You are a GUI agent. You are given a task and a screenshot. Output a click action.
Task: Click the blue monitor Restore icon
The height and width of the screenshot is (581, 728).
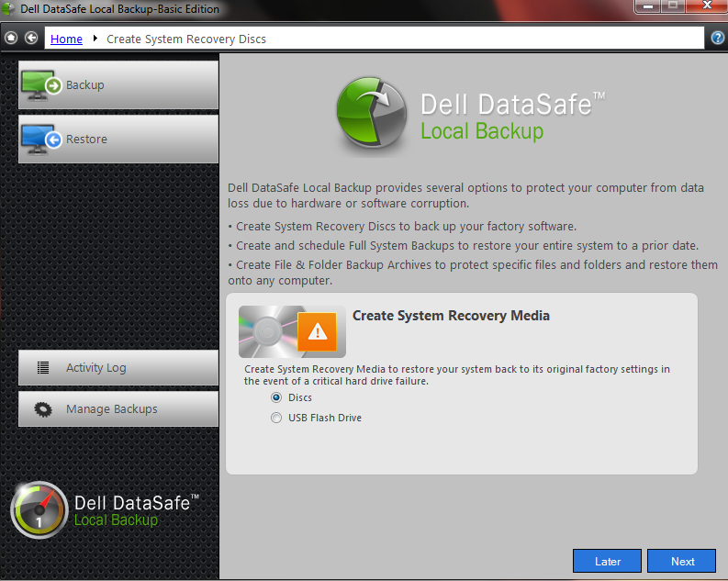pos(41,140)
